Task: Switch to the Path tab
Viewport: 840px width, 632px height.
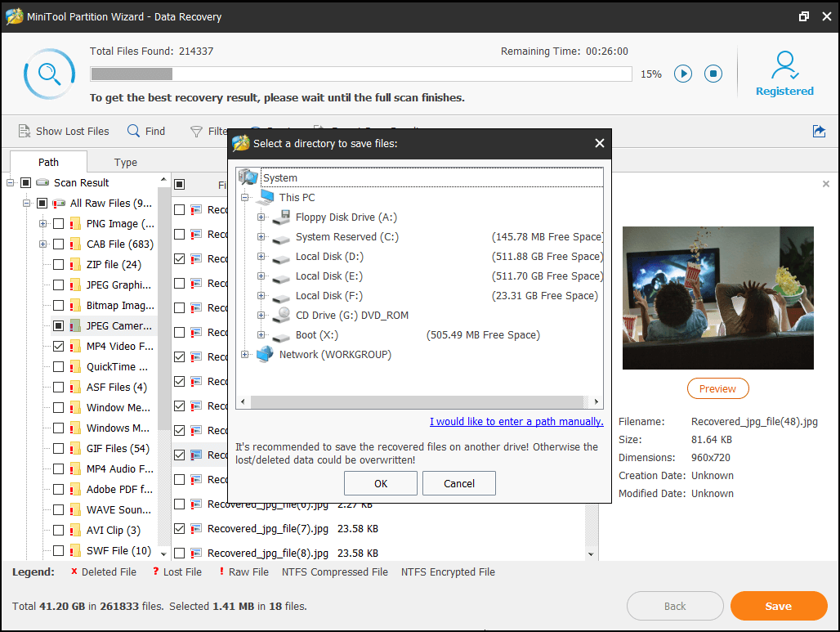Action: (x=48, y=162)
